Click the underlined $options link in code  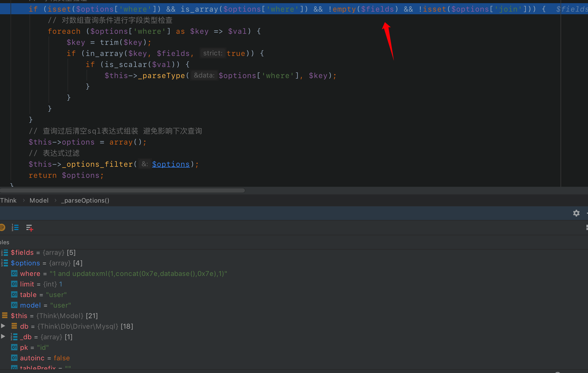tap(171, 164)
